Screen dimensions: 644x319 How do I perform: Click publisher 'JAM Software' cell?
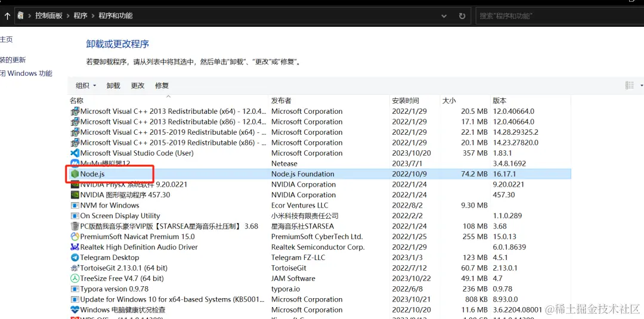coord(293,278)
